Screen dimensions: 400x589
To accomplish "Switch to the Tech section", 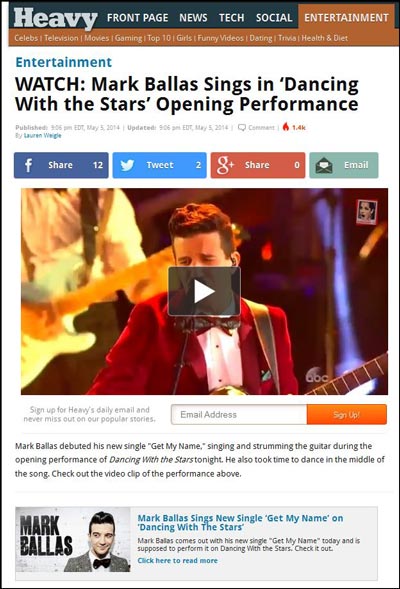I will (231, 18).
